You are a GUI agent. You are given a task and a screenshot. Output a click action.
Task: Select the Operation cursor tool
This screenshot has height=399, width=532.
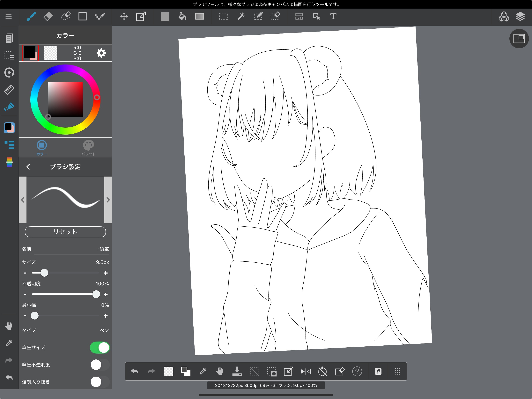coord(316,16)
